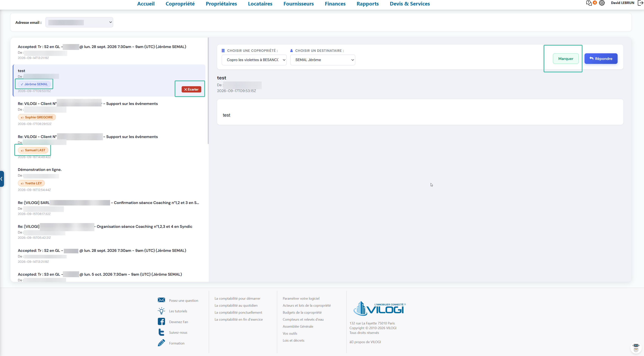
Task: Click the email list scrollbar
Action: [x=208, y=91]
